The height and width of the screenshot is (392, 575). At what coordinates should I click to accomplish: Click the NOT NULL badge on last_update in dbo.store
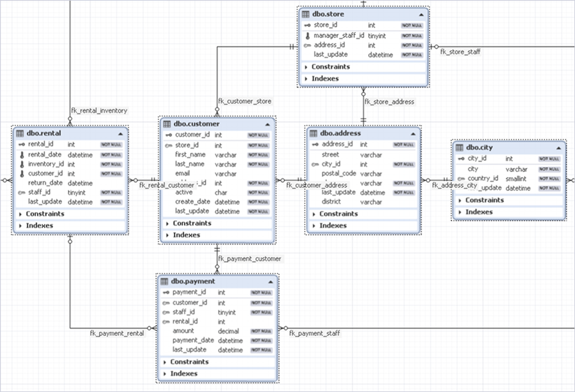click(x=412, y=54)
